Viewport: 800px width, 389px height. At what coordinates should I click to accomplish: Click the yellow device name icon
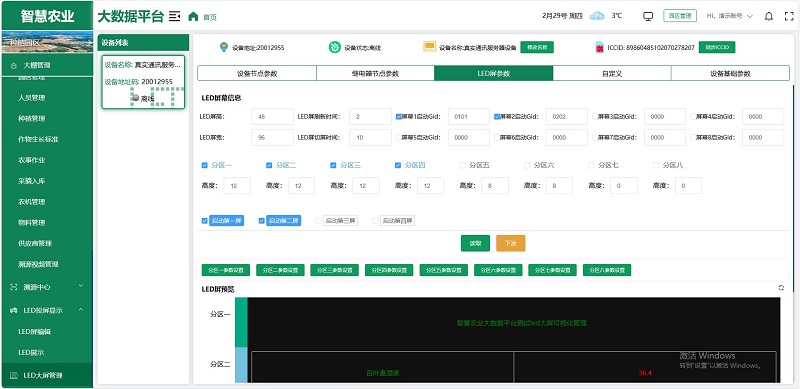coord(430,47)
